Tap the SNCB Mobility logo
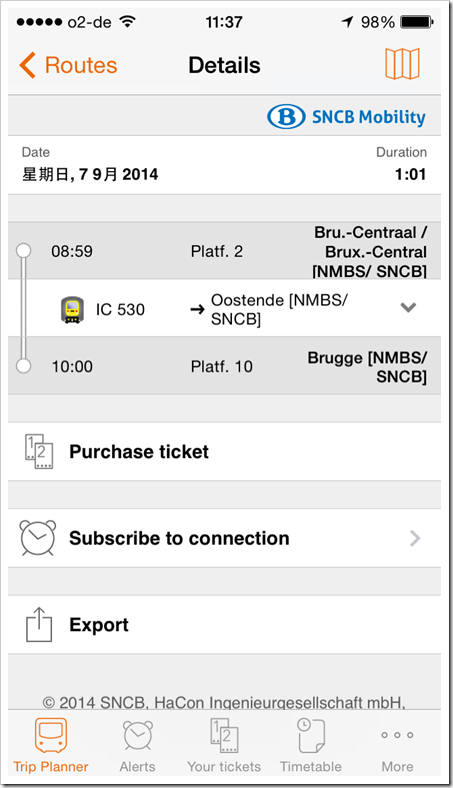Screen dimensions: 453x788 [x=346, y=117]
